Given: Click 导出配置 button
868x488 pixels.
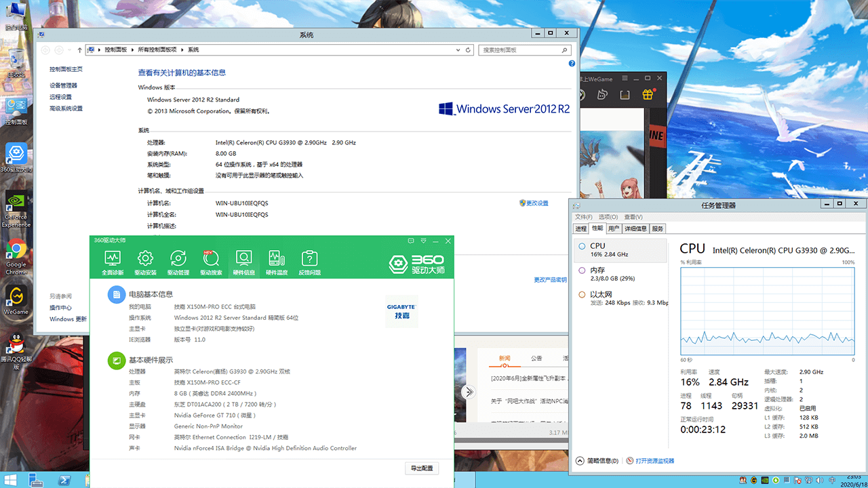Looking at the screenshot, I should (x=421, y=468).
